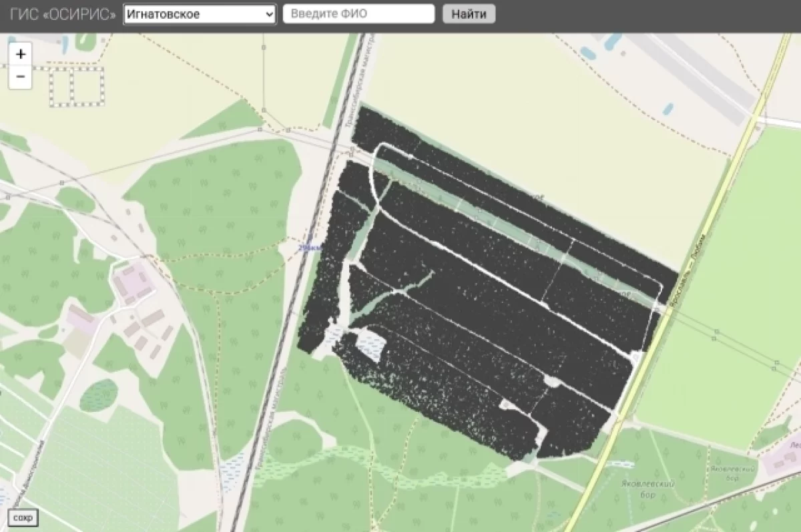The height and width of the screenshot is (532, 801).
Task: Focus the Введите ФИО input field
Action: pos(358,14)
